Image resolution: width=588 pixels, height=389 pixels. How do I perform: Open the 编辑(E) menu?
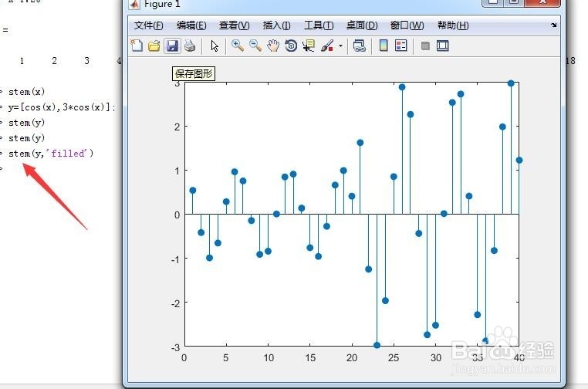(x=191, y=25)
